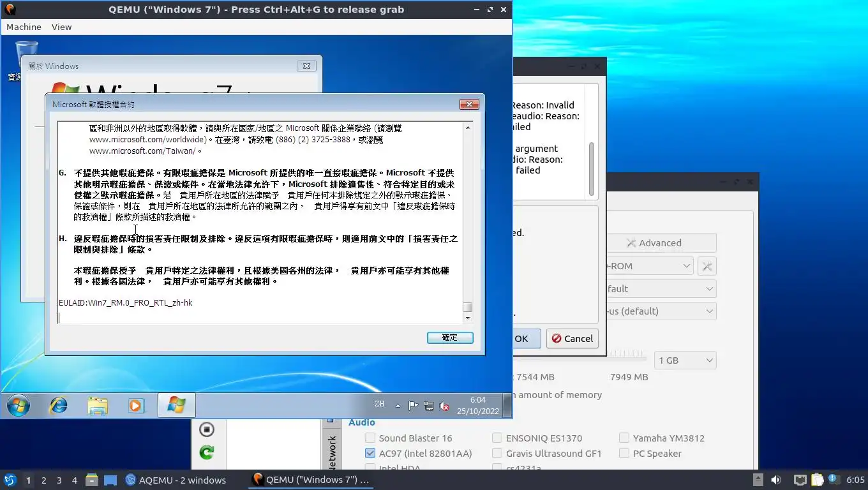Open the host panel clipboard icon
Screen dimensions: 868x490
pos(817,480)
